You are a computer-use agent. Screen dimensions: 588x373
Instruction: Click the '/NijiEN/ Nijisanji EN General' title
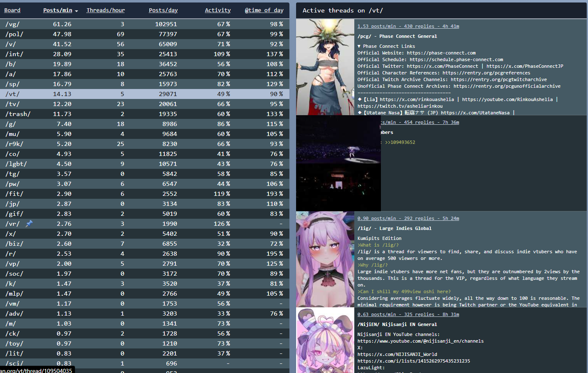(x=397, y=324)
